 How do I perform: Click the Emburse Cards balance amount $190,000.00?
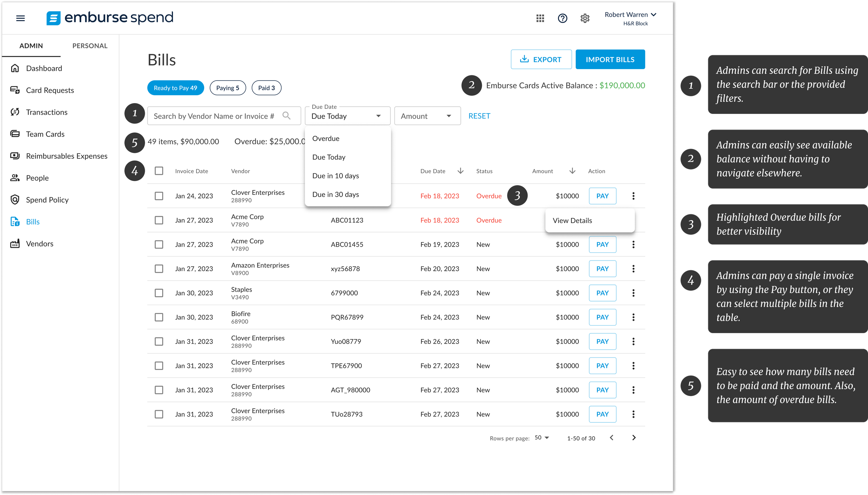[622, 85]
